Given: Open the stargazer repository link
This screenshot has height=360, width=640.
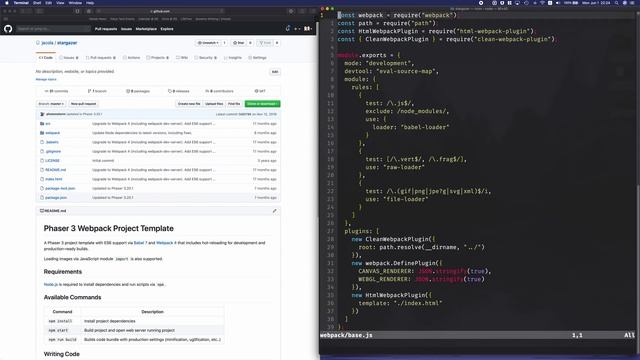Looking at the screenshot, I should pos(67,43).
